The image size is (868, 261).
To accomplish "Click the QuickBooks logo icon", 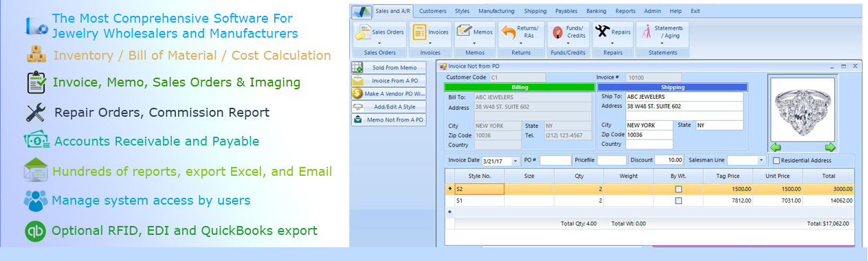I will click(x=35, y=231).
